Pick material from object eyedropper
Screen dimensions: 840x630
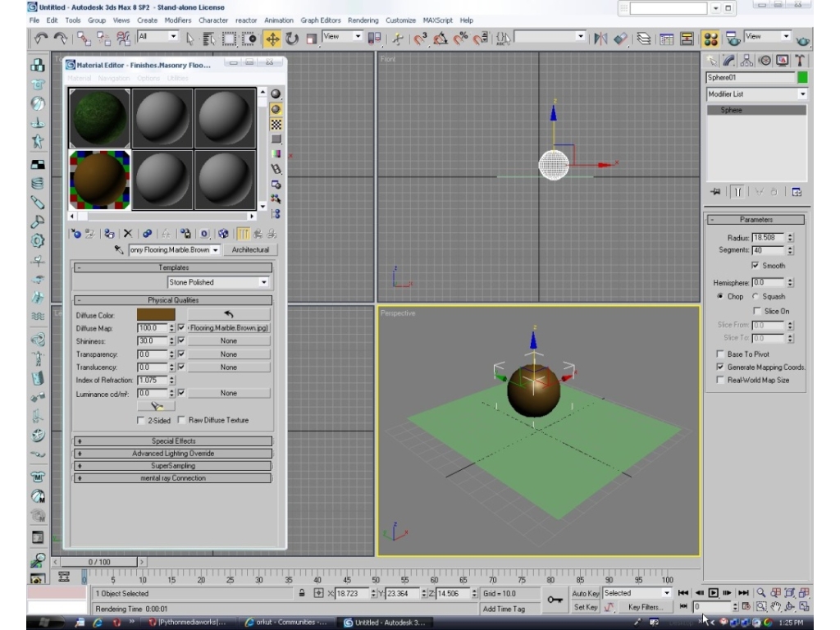(119, 249)
